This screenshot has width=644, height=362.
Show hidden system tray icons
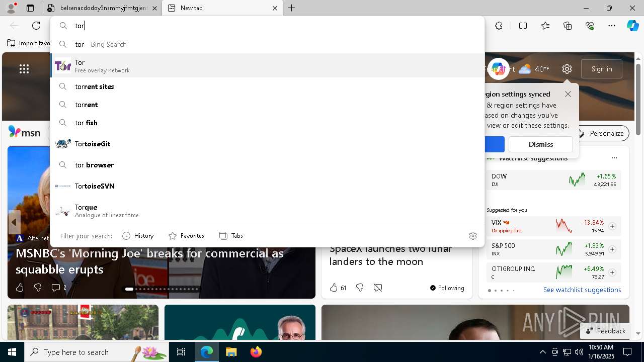pos(542,352)
